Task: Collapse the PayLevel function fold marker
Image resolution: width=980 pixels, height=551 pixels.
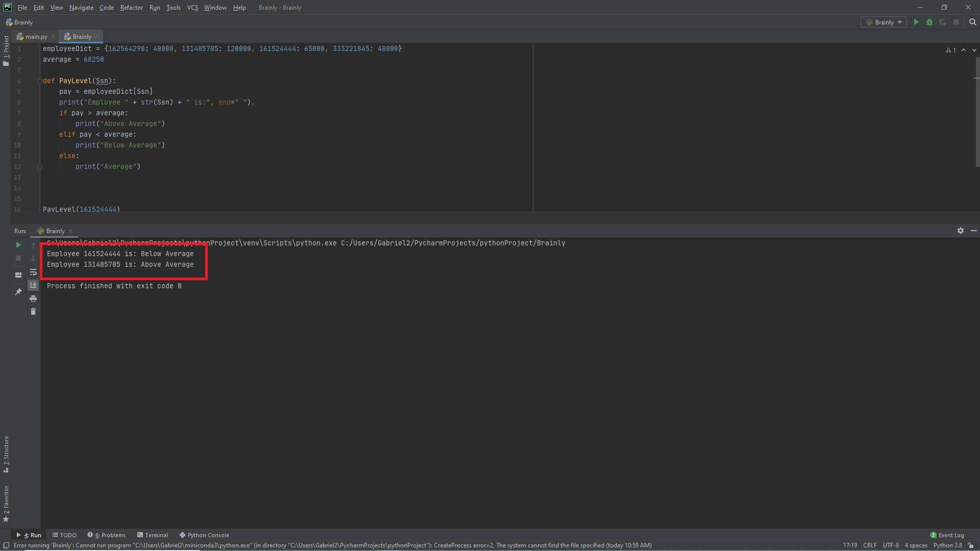Action: [40, 81]
